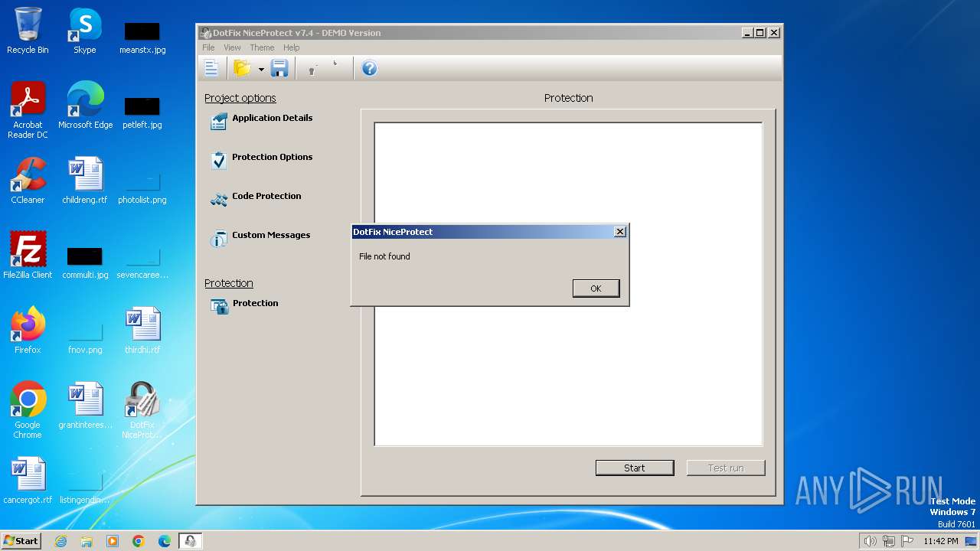The image size is (980, 551).
Task: Select DotFix NiceProtect desktop shortcut
Action: [x=142, y=410]
